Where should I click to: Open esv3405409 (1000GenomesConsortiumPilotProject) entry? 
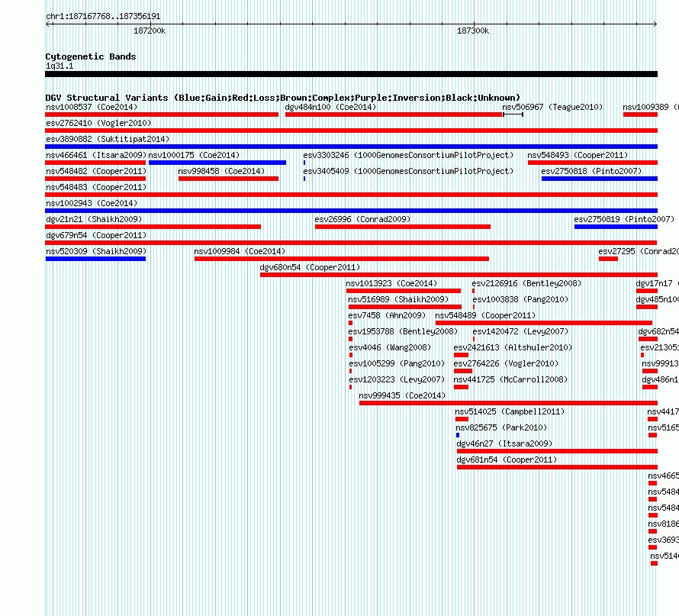click(x=408, y=171)
